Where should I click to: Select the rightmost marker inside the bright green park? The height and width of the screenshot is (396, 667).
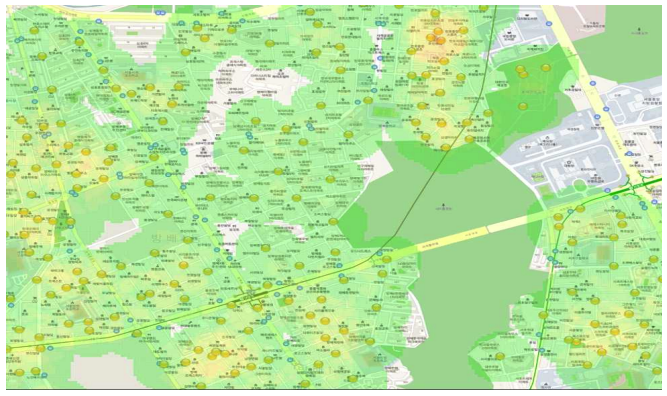click(546, 68)
